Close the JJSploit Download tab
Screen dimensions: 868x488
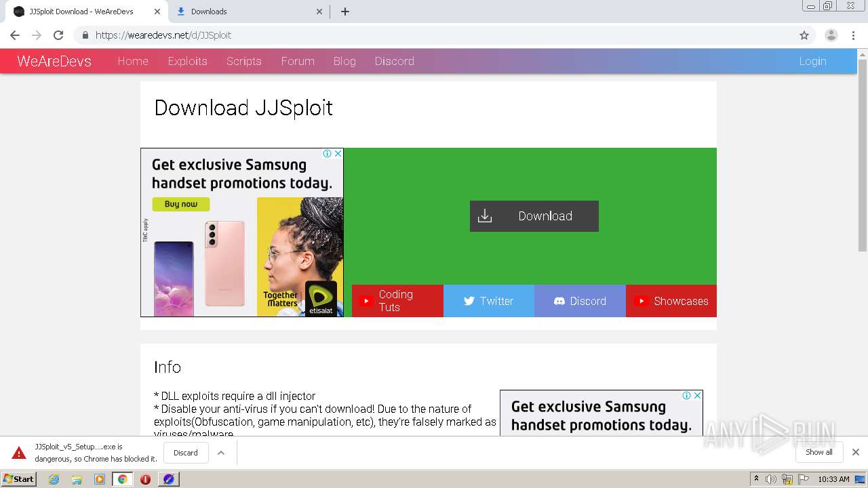pyautogui.click(x=157, y=12)
